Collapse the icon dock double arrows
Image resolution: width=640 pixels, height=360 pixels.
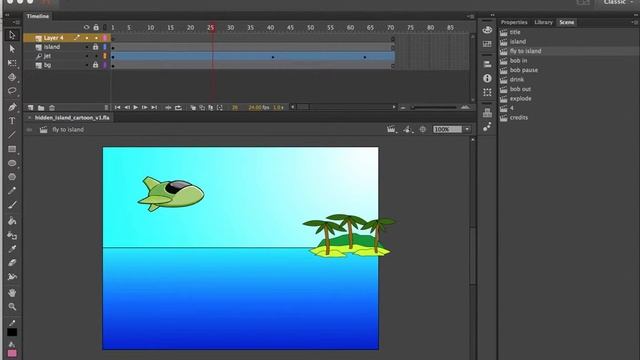[x=493, y=15]
